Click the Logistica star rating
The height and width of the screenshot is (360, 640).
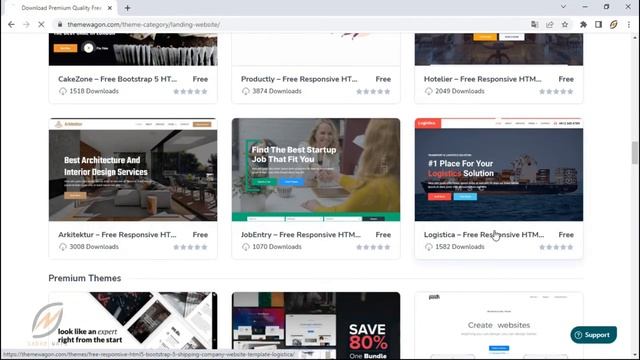556,247
